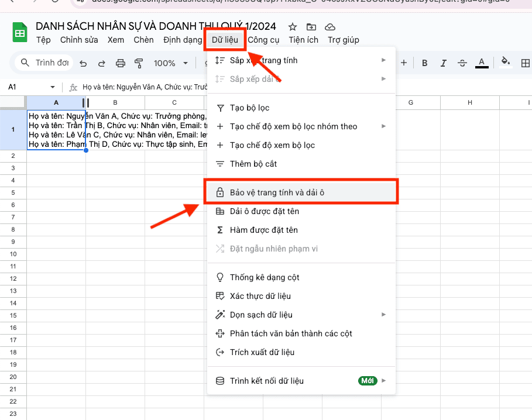Expand 'Dọn sạch dữ liệu' submenu

point(383,315)
